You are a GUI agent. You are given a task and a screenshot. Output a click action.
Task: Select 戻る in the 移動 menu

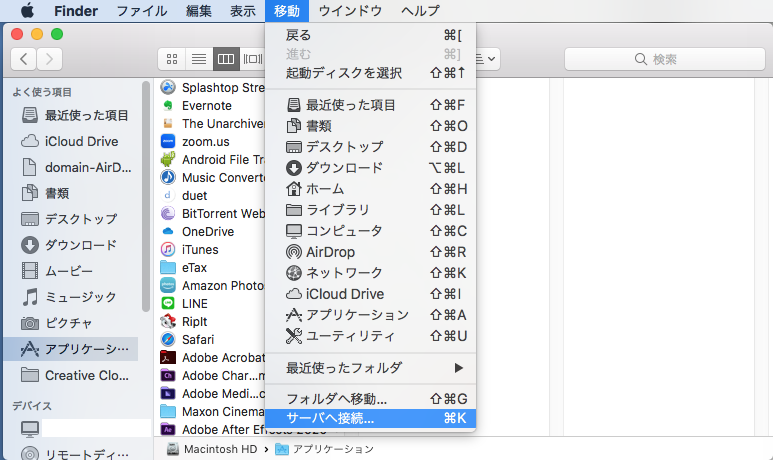coord(370,35)
